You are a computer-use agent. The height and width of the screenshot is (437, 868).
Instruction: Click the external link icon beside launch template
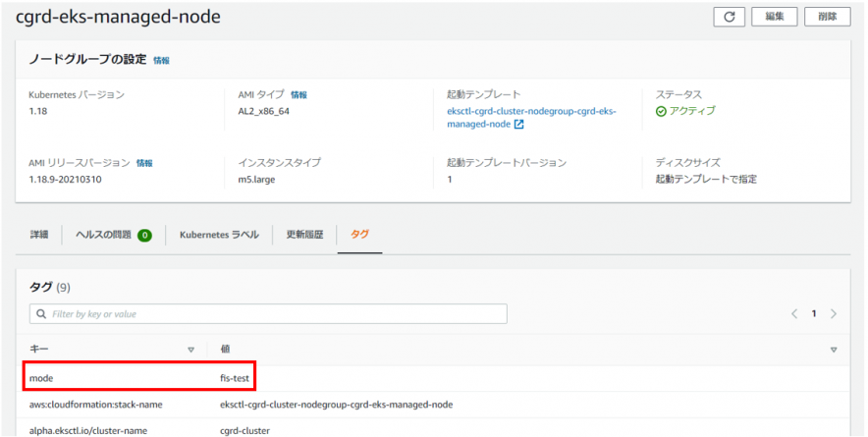click(x=519, y=125)
